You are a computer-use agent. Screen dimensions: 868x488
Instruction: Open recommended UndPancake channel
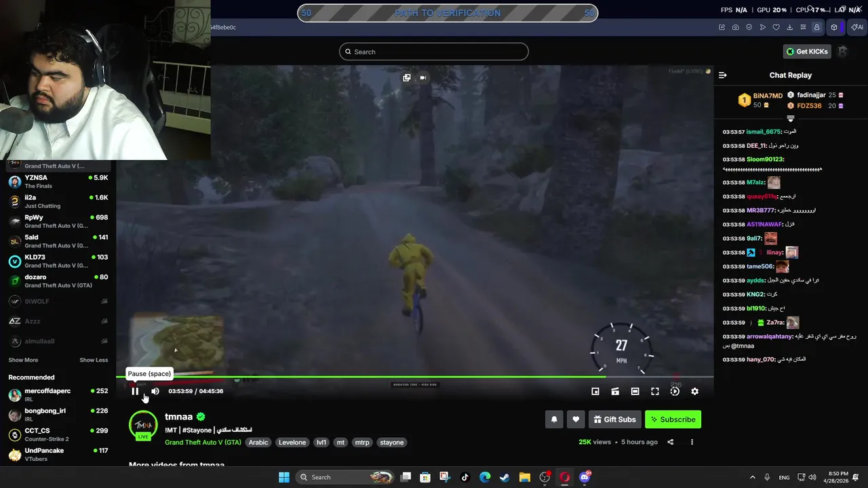click(58, 454)
